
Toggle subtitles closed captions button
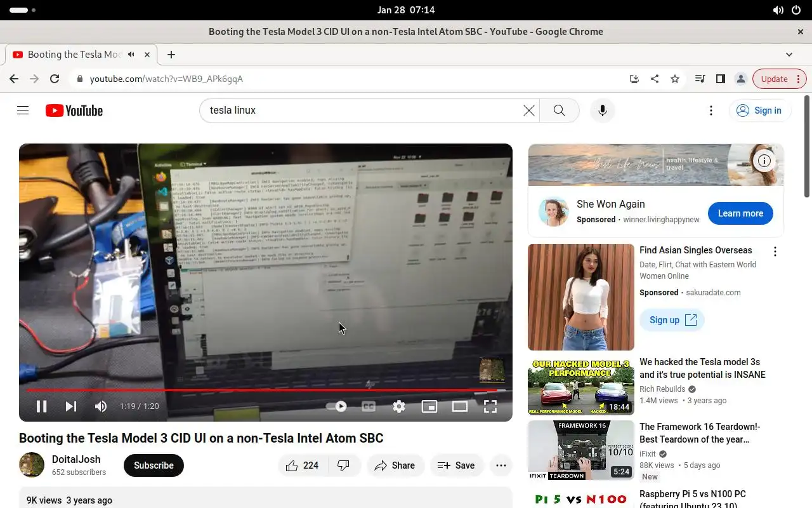click(369, 406)
